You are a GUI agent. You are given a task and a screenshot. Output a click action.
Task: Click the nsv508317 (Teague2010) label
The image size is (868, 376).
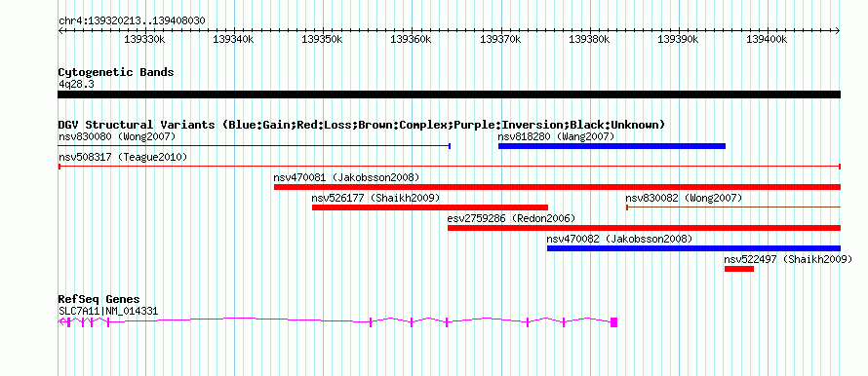pyautogui.click(x=123, y=158)
